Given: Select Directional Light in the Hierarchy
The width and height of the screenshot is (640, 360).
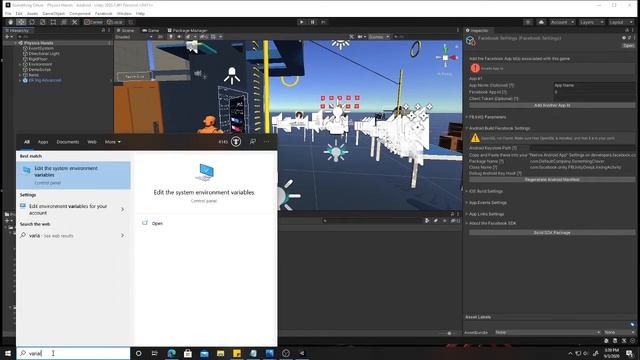Looking at the screenshot, I should (x=43, y=53).
